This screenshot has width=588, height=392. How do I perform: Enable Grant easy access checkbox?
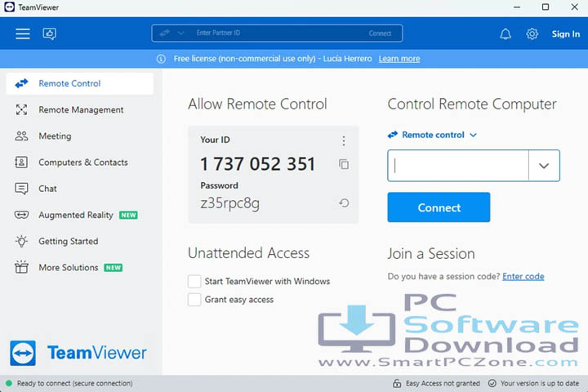point(194,300)
